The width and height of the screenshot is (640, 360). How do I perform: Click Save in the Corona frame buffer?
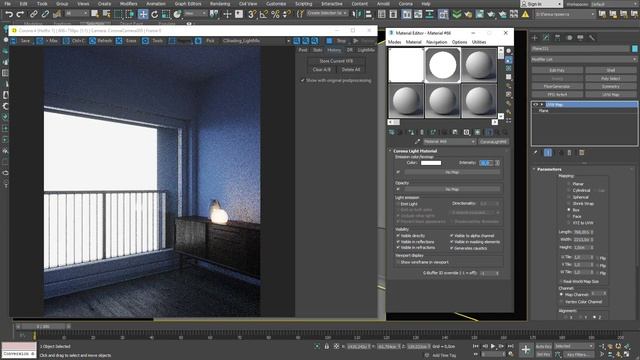[x=21, y=41]
